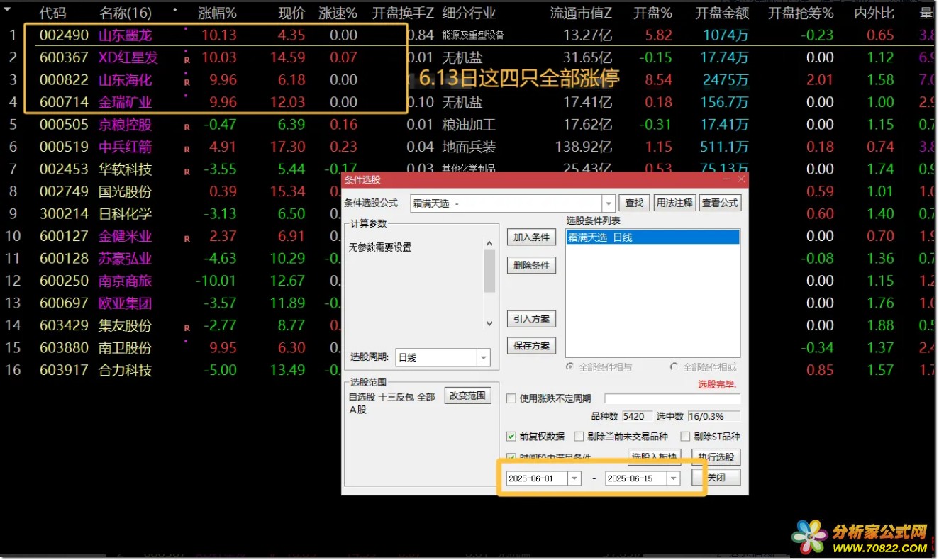Click stock code 603429
This screenshot has height=560, width=939.
(64, 325)
